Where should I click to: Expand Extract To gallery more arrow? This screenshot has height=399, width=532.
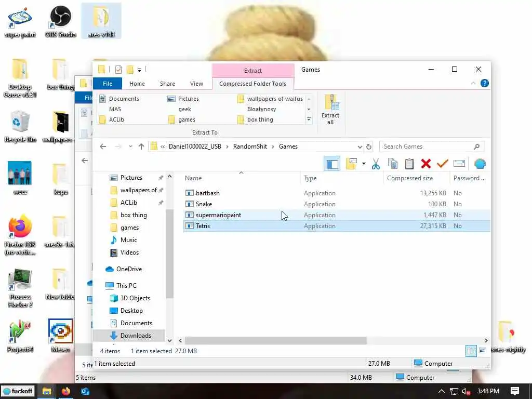tap(309, 119)
